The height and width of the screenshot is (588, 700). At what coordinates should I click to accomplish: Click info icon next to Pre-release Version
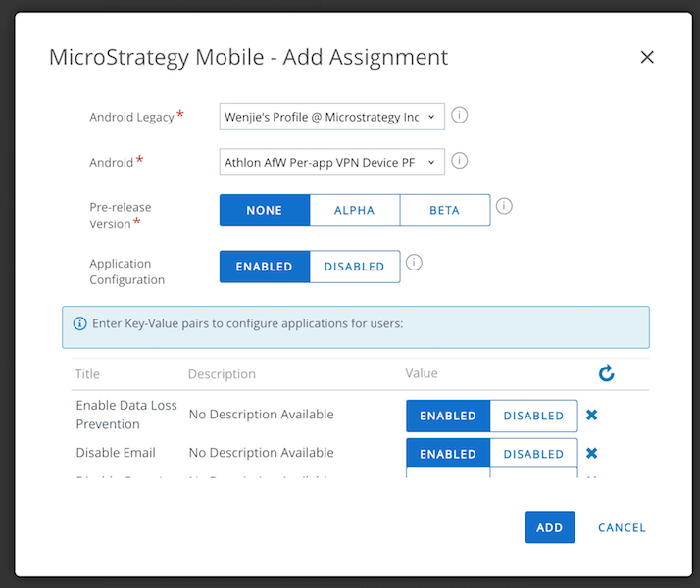pyautogui.click(x=504, y=206)
